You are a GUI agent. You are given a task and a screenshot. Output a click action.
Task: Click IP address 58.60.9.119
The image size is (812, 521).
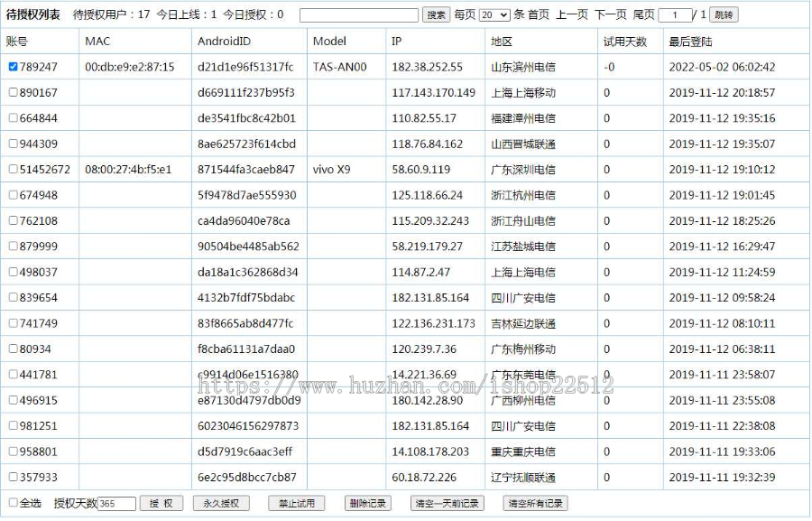click(421, 170)
